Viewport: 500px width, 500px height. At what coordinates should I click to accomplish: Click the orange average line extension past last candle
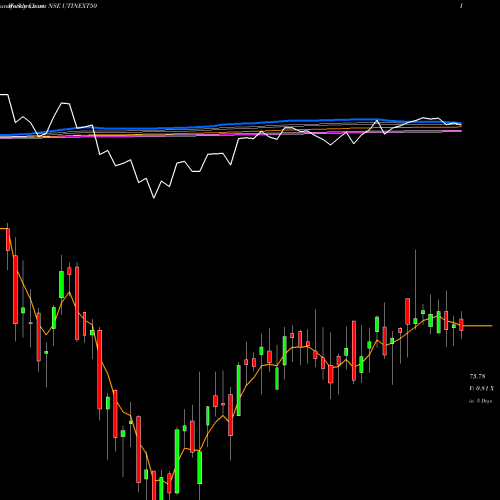pyautogui.click(x=478, y=325)
